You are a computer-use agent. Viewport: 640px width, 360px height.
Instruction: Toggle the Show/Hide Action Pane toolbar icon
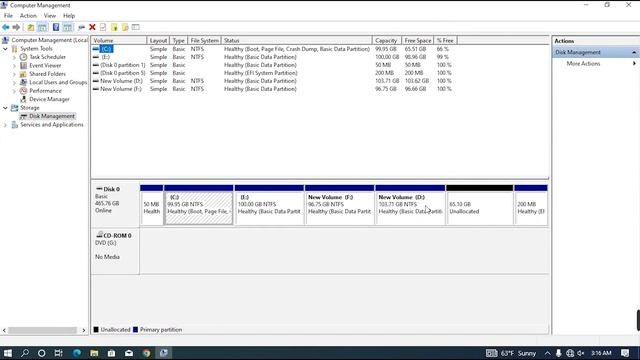tap(68, 27)
